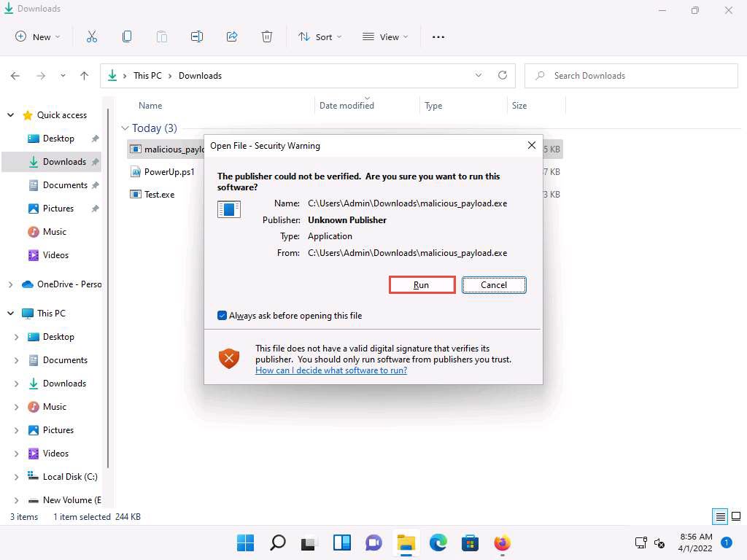Open the View dropdown menu
Image resolution: width=747 pixels, height=560 pixels.
coord(385,36)
